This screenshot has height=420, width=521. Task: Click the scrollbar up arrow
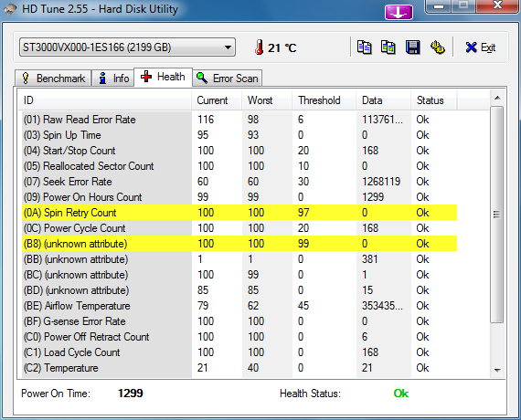tap(497, 98)
